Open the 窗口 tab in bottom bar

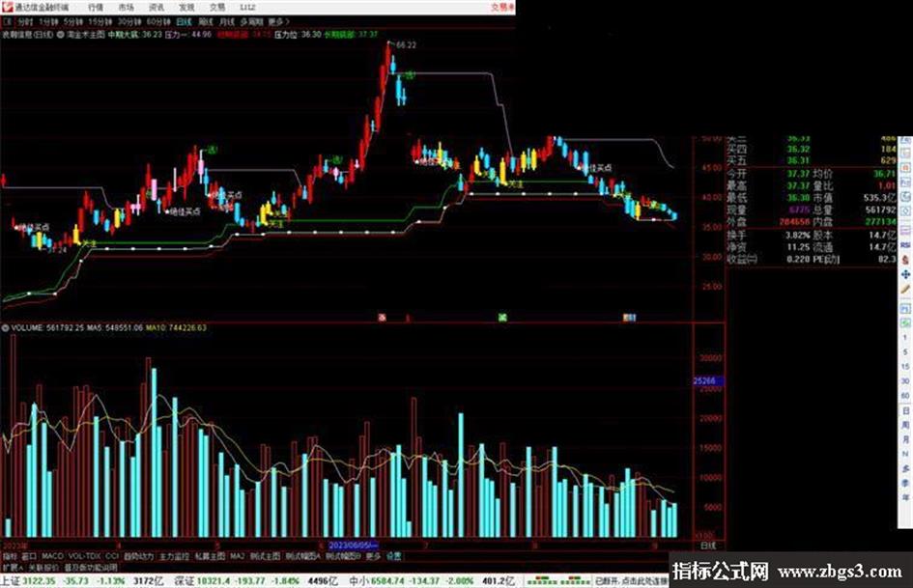pos(29,556)
